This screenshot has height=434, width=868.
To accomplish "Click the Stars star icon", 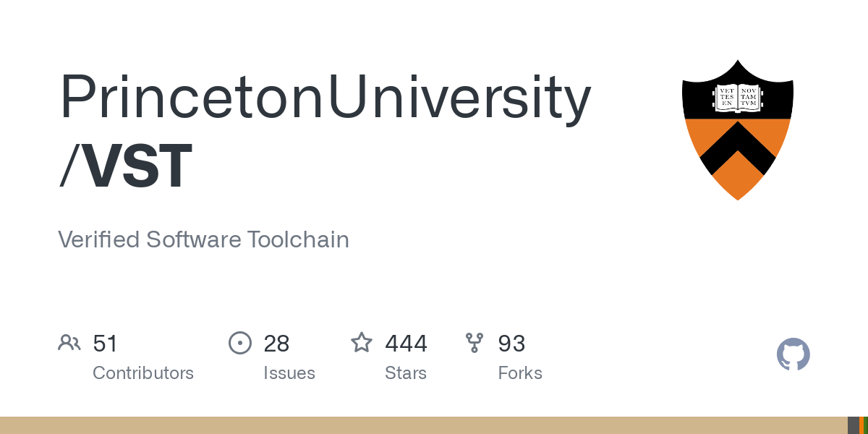I will pyautogui.click(x=361, y=343).
